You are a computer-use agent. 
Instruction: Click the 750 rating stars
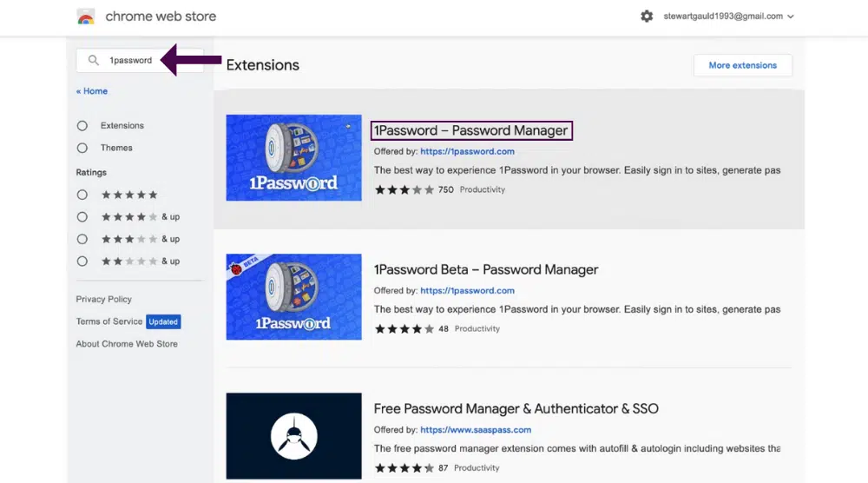[x=404, y=190]
